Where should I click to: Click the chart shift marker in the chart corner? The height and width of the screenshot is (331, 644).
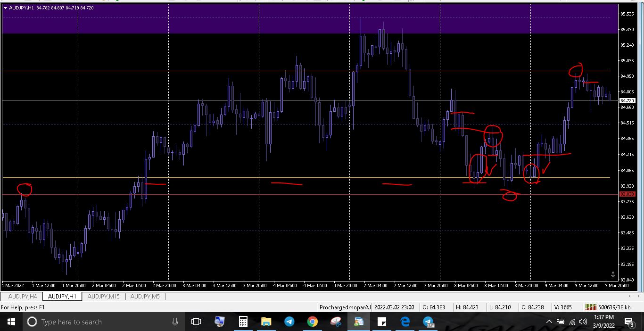[613, 274]
